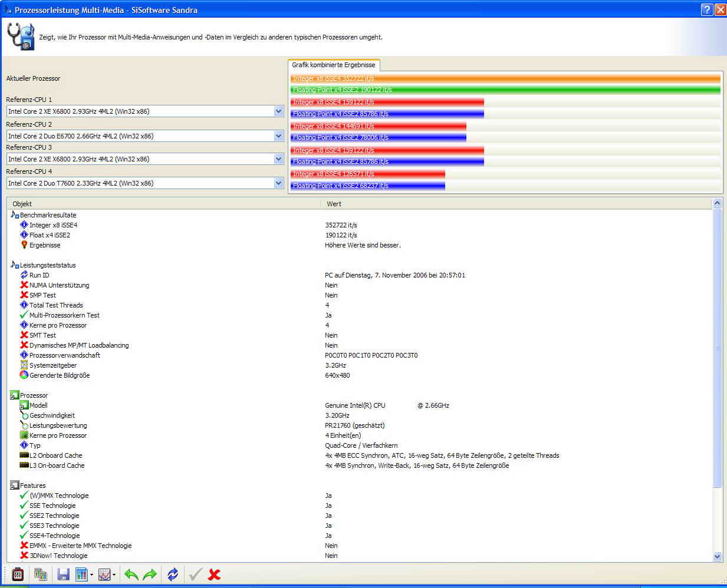Screen dimensions: 727x588
Task: Click the green Floating-Point 190122 bar
Action: [505, 90]
